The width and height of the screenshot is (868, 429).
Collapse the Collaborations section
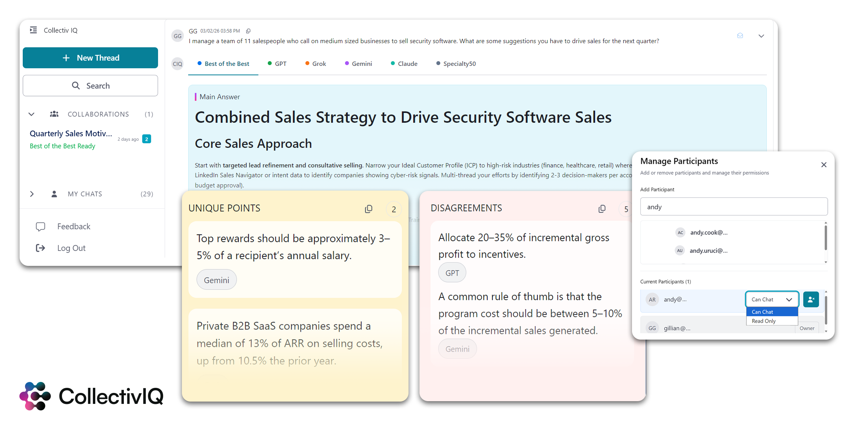[x=31, y=115]
